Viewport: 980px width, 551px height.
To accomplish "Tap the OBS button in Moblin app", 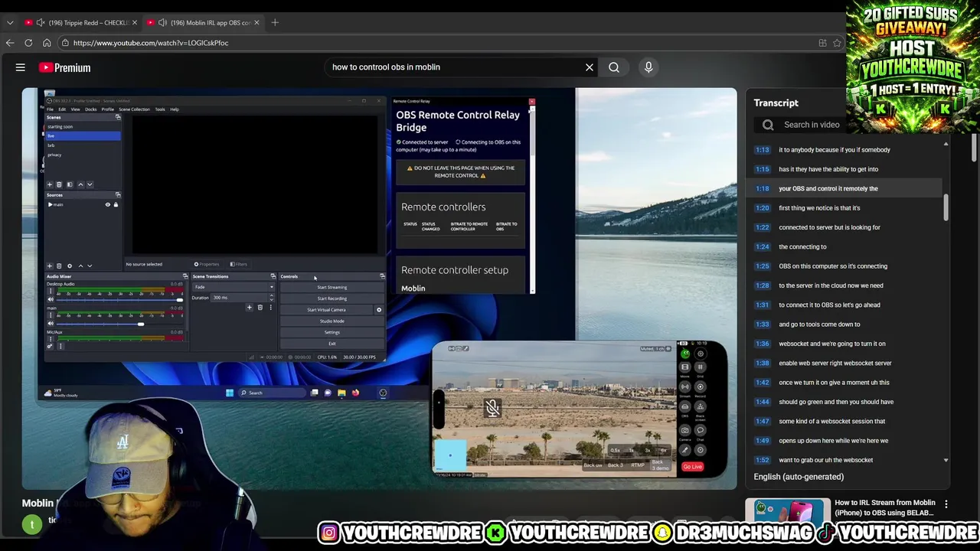I will pyautogui.click(x=684, y=406).
